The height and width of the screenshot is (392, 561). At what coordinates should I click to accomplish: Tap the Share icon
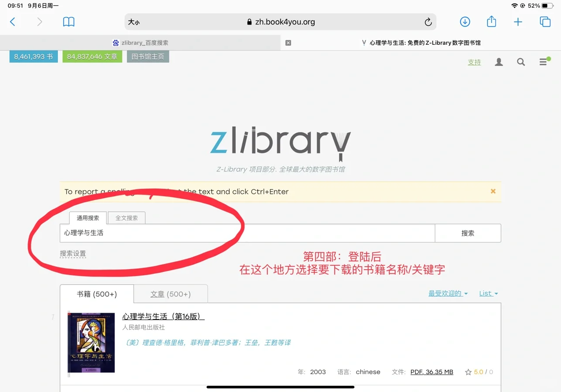[492, 21]
